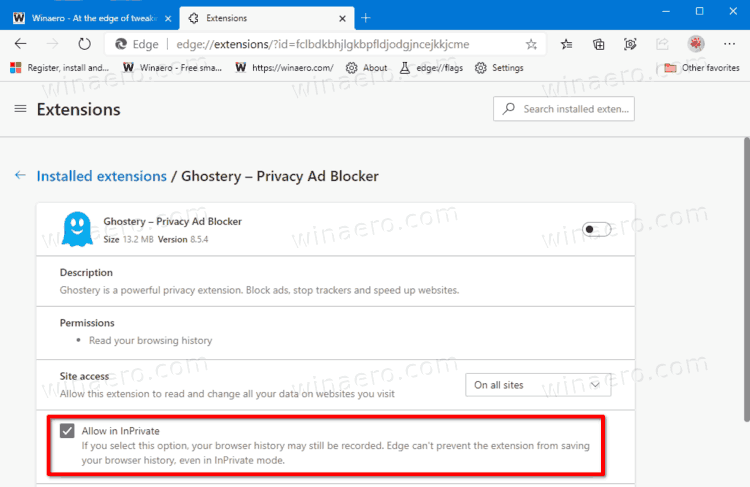Screen dimensions: 750x487
Task: Click the Read your browsing history permission
Action: point(151,340)
